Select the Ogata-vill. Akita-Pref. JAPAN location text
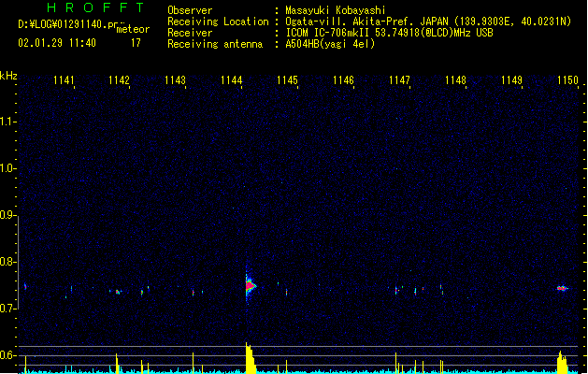 pos(428,22)
